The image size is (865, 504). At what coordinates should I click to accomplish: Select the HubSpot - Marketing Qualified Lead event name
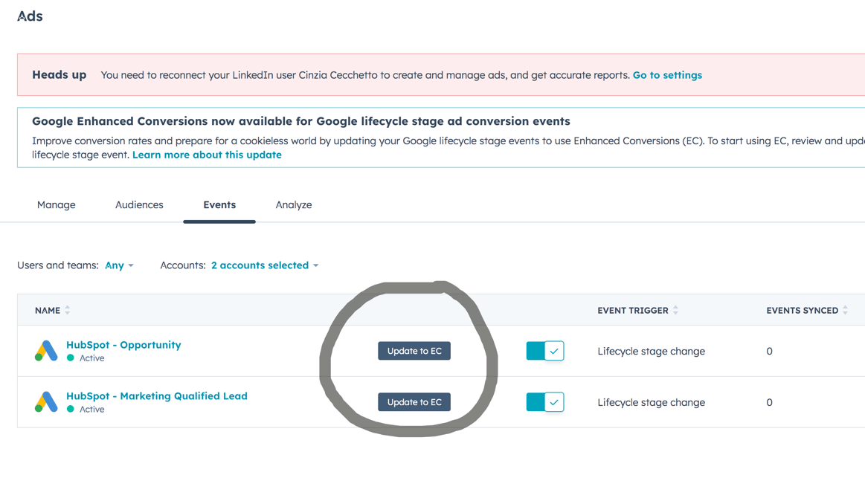coord(156,395)
